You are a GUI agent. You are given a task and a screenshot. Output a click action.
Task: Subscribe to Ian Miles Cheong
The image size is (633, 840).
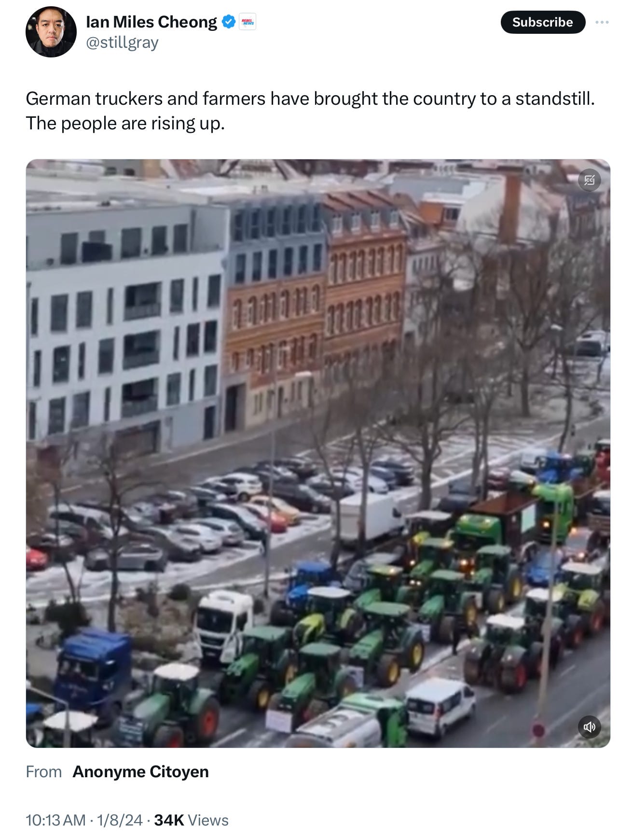coord(543,22)
